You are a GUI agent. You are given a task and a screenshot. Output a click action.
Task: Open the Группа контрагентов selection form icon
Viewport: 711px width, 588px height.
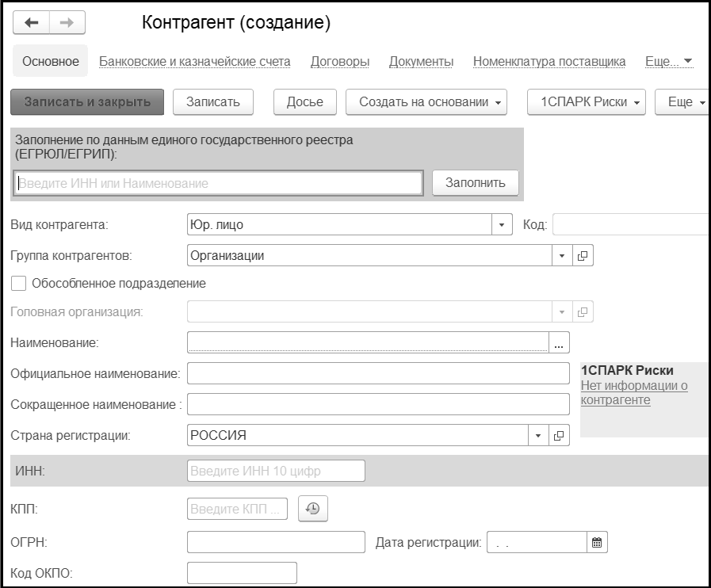(583, 256)
